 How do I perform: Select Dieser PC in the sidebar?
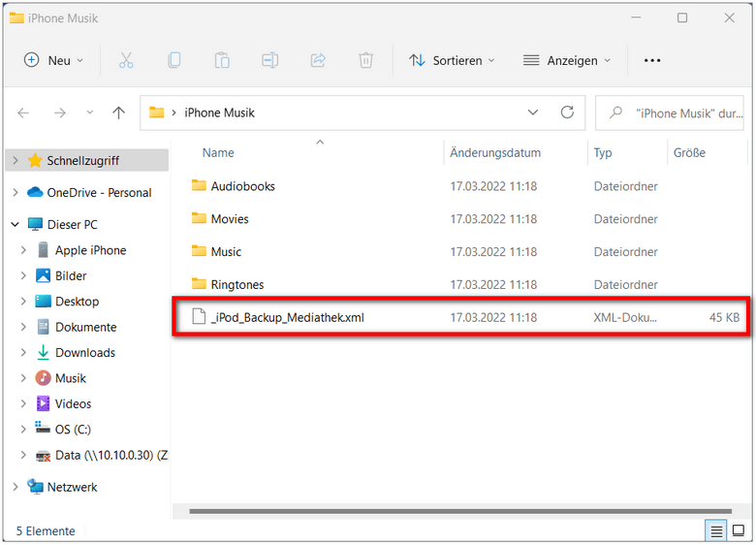[73, 224]
